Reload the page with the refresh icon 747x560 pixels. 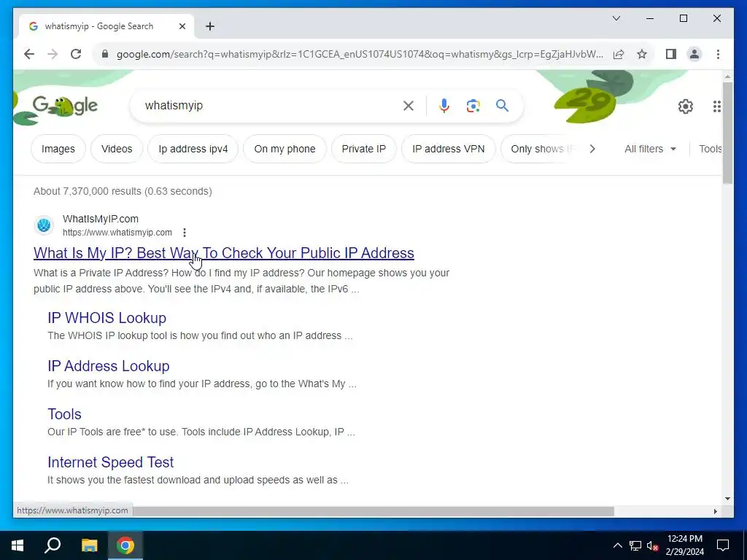76,54
